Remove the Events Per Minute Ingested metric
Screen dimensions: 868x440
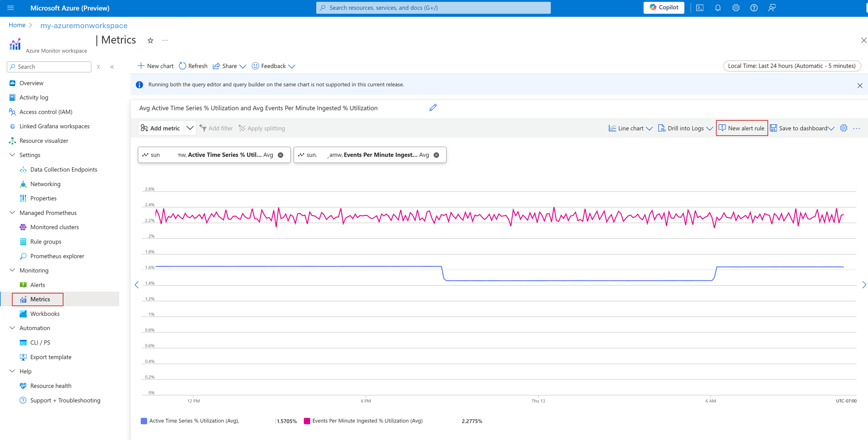point(436,155)
